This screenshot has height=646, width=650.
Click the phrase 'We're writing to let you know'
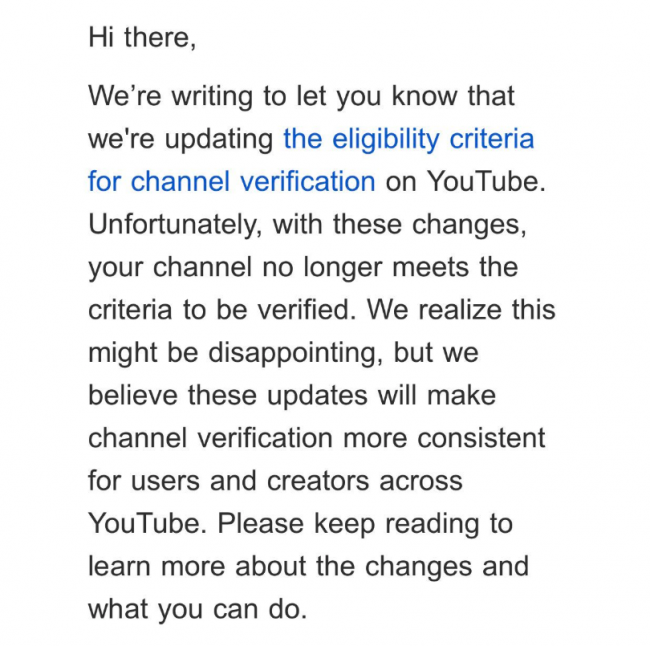click(273, 96)
